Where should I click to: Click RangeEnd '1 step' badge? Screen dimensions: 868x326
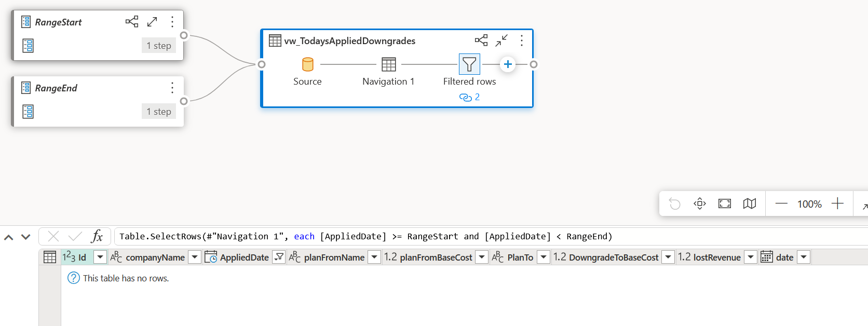[x=159, y=112]
